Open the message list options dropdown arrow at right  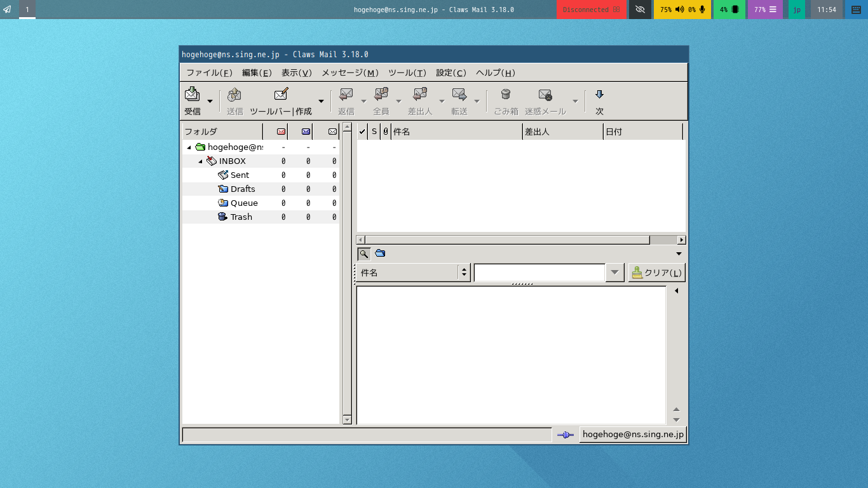click(679, 254)
